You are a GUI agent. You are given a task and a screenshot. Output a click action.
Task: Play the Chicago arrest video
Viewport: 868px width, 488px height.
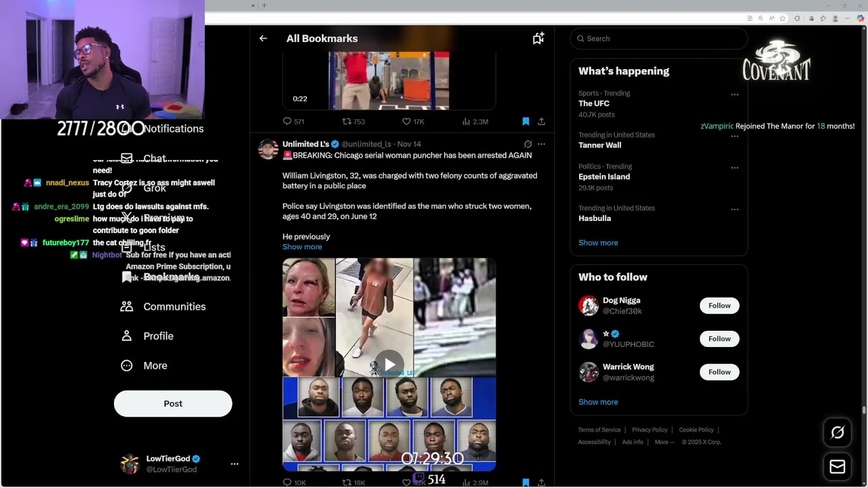pos(389,365)
